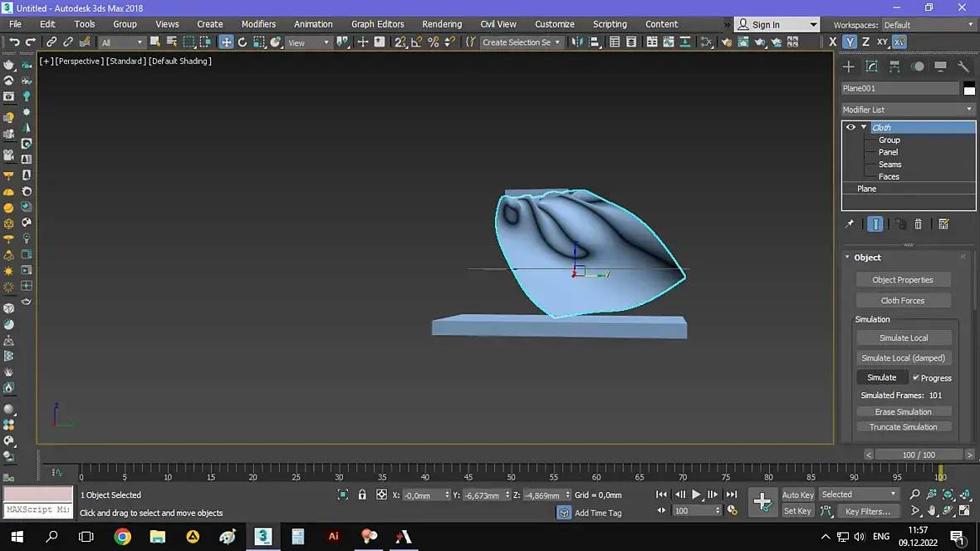Click the Play Animation button

click(x=697, y=494)
